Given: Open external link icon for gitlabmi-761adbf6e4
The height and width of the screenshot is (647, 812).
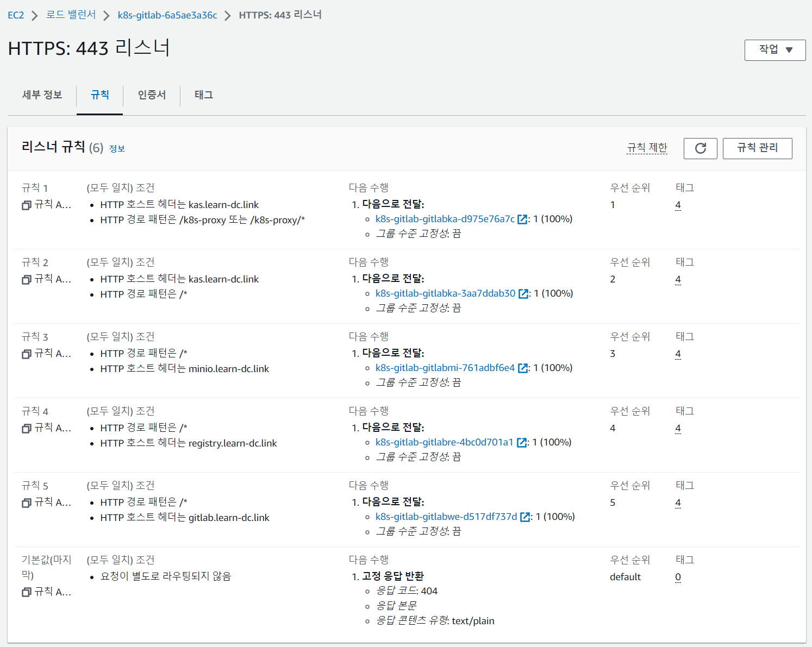Looking at the screenshot, I should tap(522, 368).
